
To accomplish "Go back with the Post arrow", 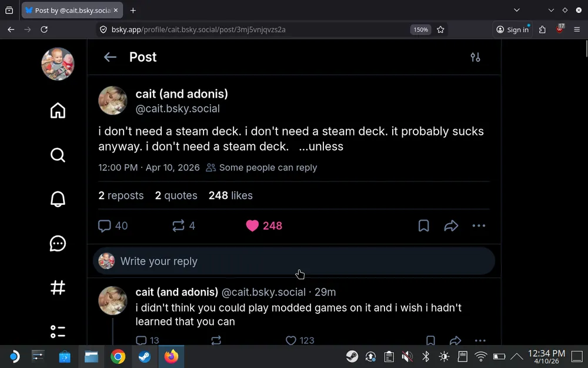I will point(110,57).
